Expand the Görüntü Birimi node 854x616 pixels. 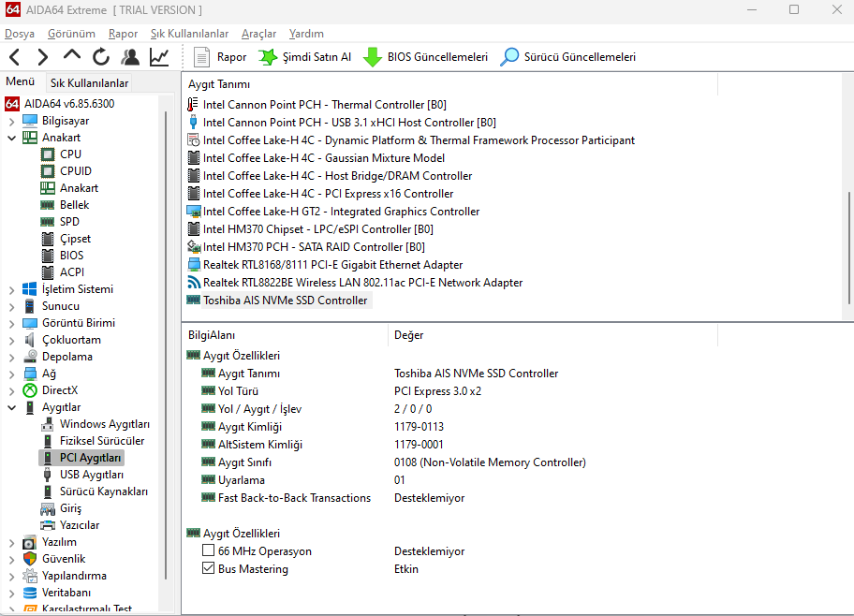[11, 324]
